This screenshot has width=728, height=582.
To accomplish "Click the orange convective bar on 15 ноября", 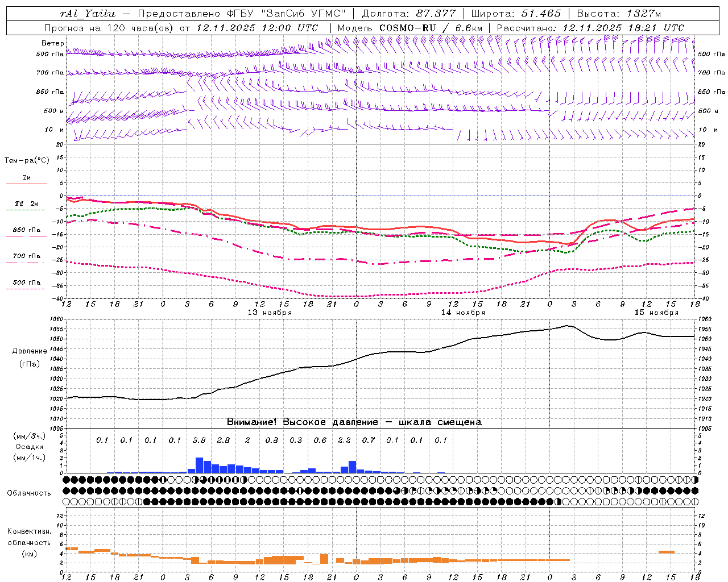I will 667,552.
